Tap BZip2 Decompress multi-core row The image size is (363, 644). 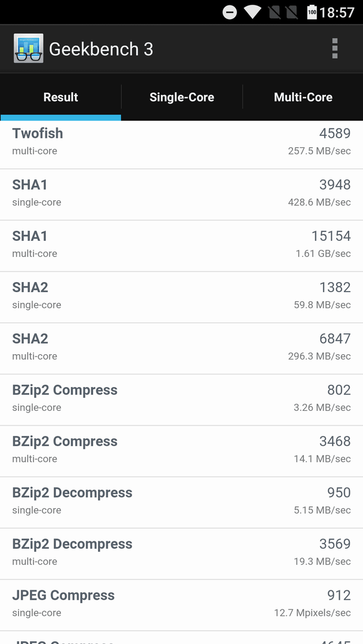(x=181, y=553)
